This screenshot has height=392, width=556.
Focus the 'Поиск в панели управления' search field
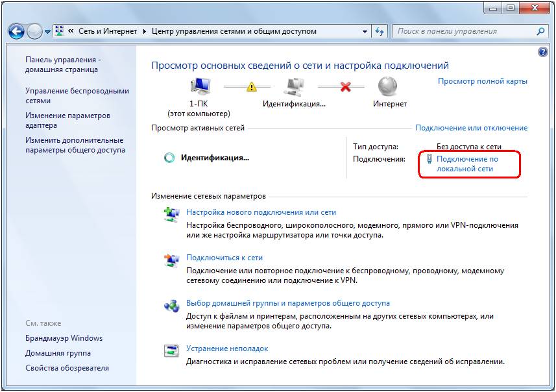(x=465, y=31)
